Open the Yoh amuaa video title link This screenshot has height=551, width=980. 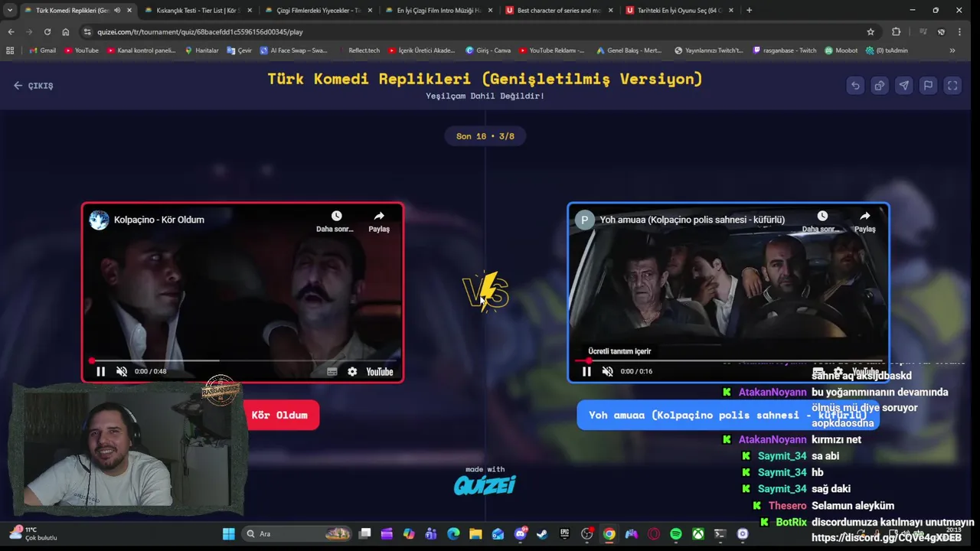(692, 220)
